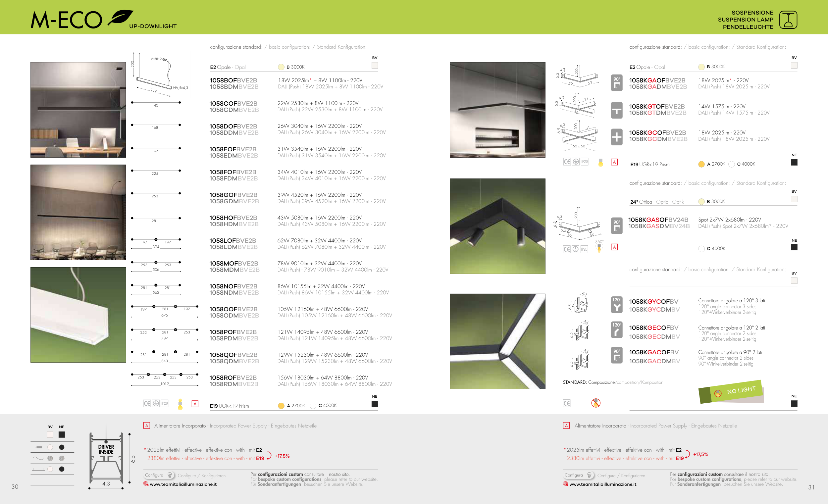The image size is (828, 504).
Task: Click product code 1058KGAOFBVE2B
Action: 657,80
